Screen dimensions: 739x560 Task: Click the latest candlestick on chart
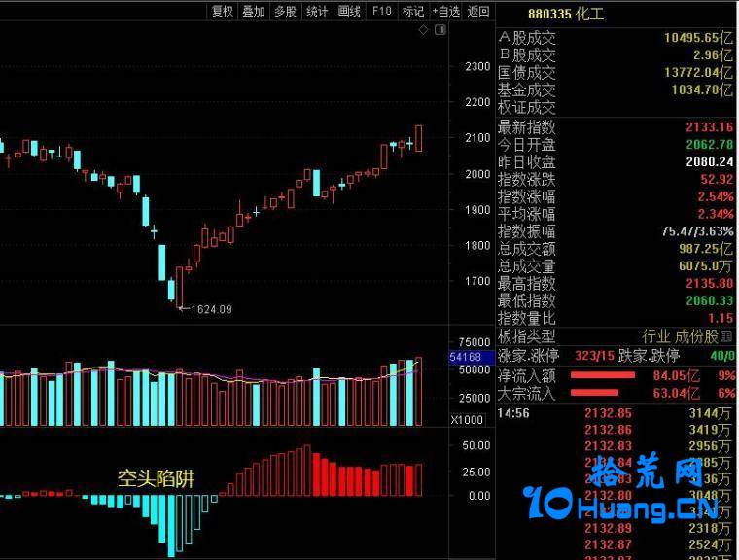point(418,138)
